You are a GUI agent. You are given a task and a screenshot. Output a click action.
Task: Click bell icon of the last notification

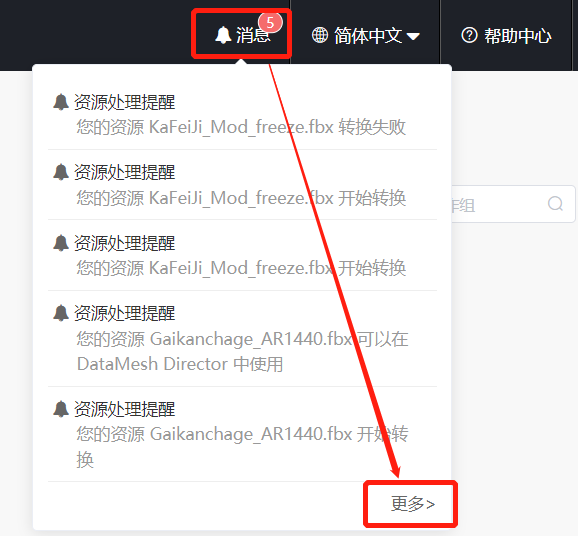pos(61,409)
